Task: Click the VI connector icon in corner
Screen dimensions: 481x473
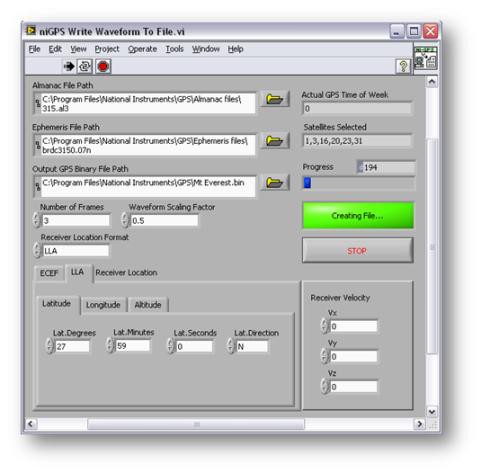Action: pyautogui.click(x=426, y=59)
